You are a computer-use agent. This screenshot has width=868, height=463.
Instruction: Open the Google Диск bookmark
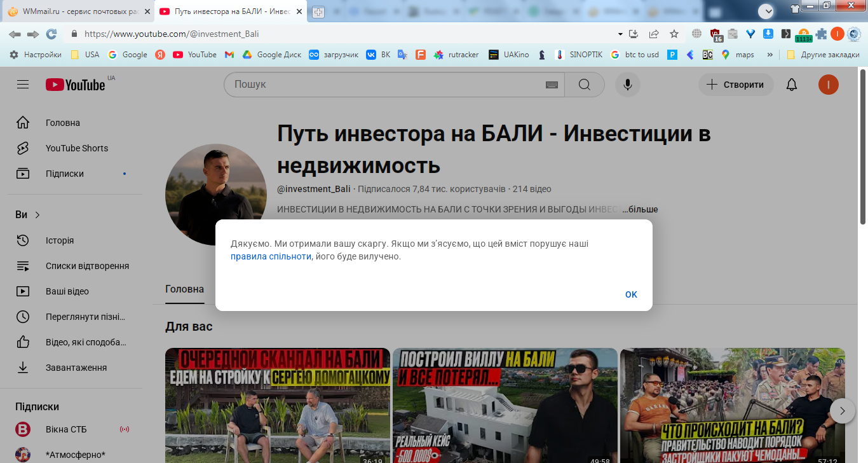click(x=271, y=55)
